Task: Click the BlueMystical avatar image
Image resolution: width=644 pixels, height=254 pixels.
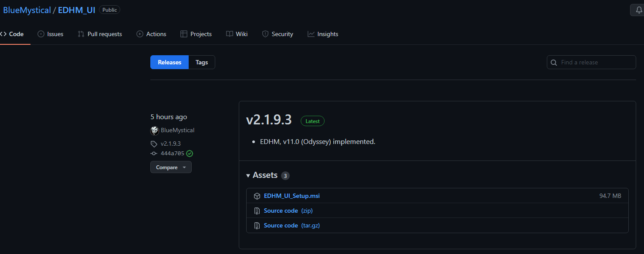Action: [155, 130]
